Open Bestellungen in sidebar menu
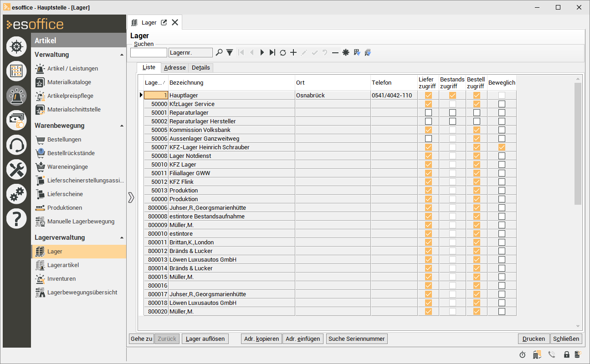This screenshot has width=590, height=364. pos(64,140)
